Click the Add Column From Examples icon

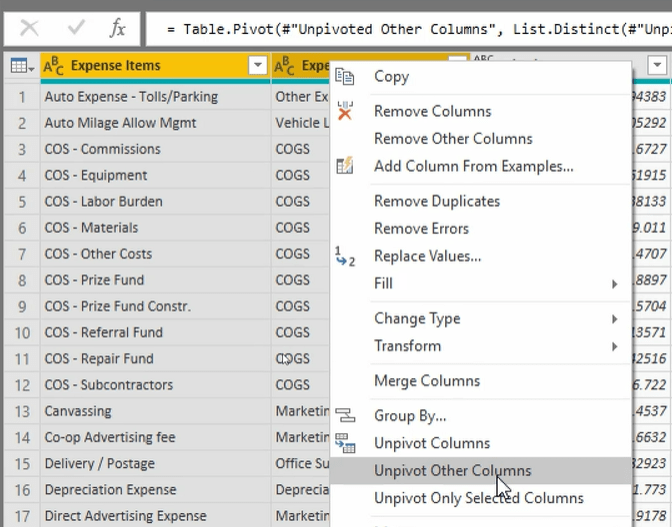coord(345,166)
